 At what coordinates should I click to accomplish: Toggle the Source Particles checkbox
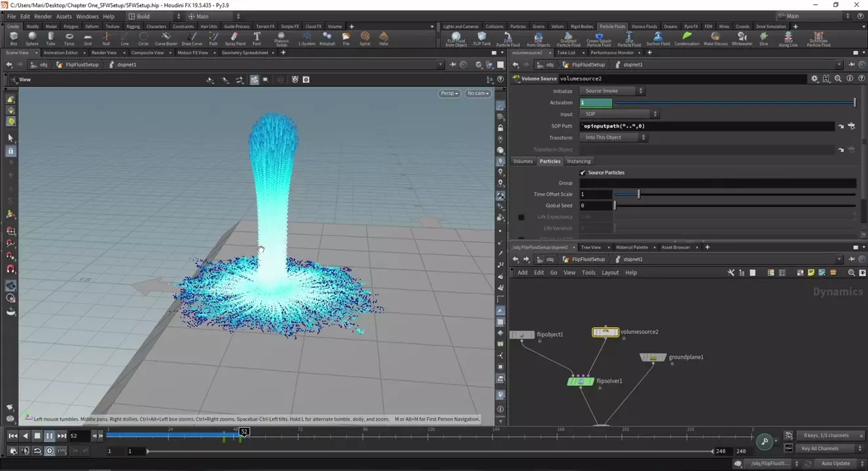[583, 173]
